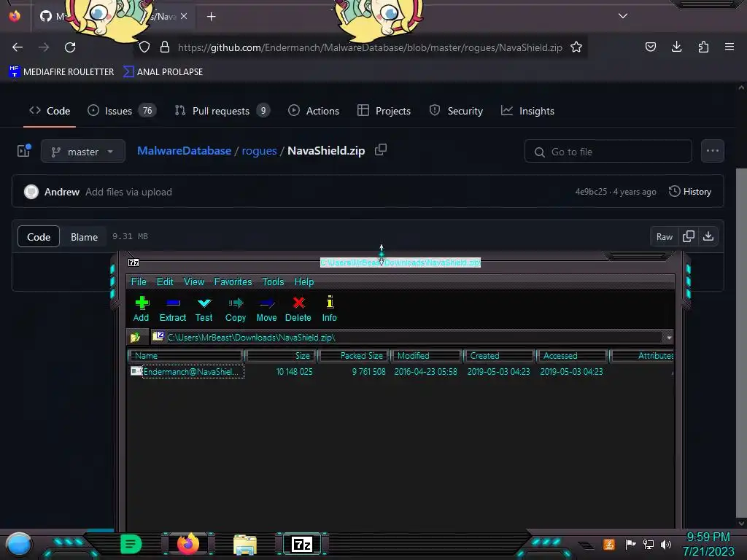Open the file History link

tap(690, 192)
